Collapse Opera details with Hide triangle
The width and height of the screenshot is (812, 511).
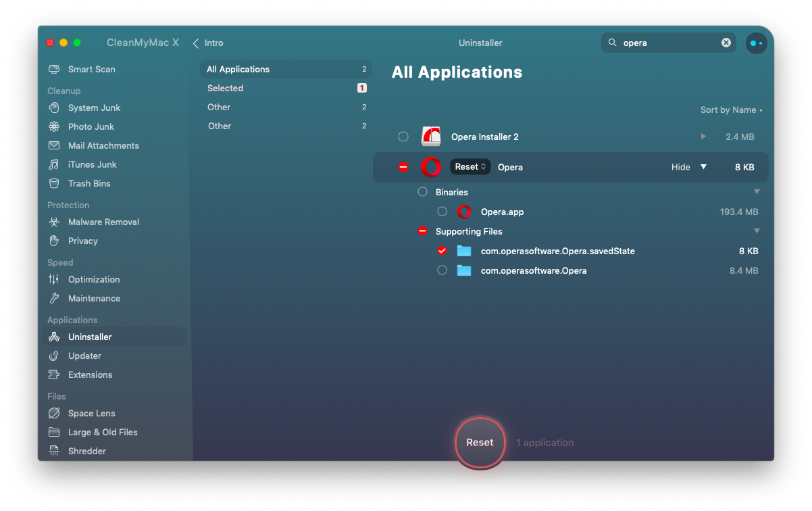click(703, 167)
